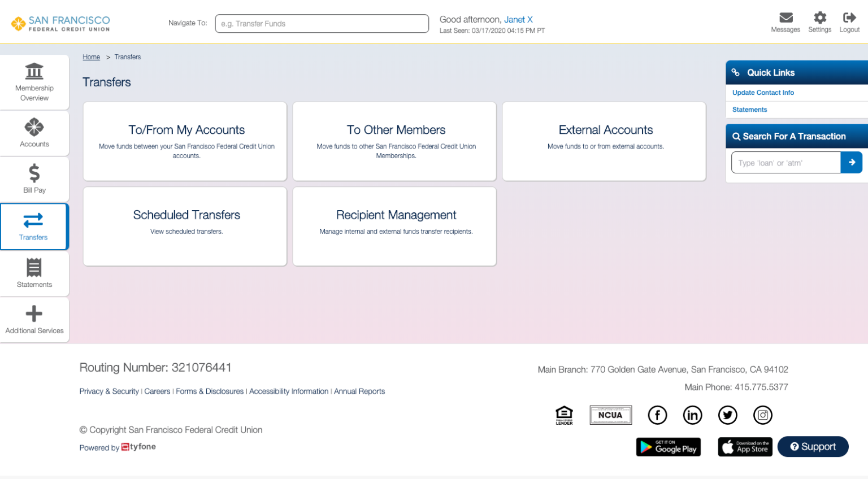This screenshot has height=479, width=868.
Task: Click the Bill Pay dollar icon
Action: tap(34, 174)
